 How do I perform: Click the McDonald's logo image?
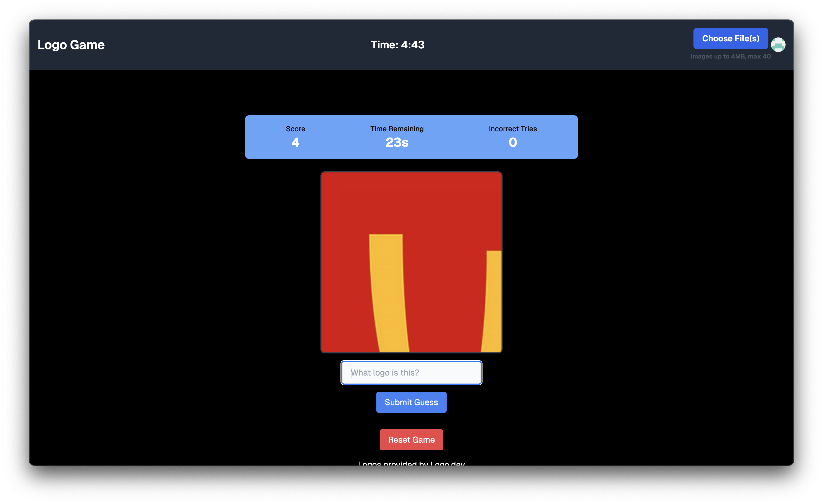pos(411,262)
